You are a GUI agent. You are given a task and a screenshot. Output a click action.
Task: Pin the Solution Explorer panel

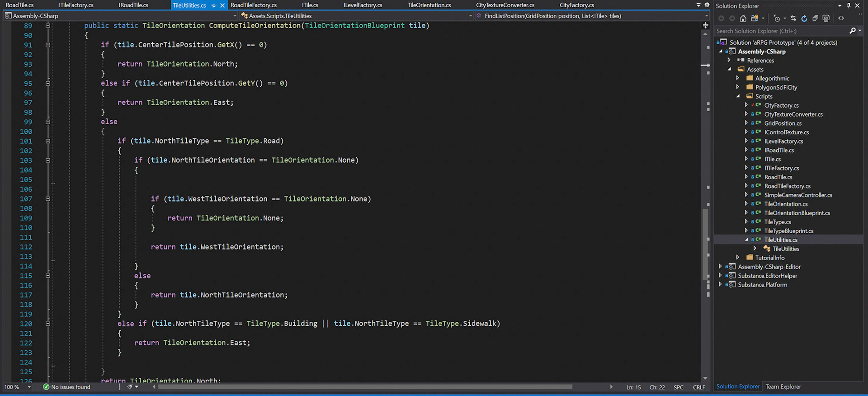(x=849, y=5)
